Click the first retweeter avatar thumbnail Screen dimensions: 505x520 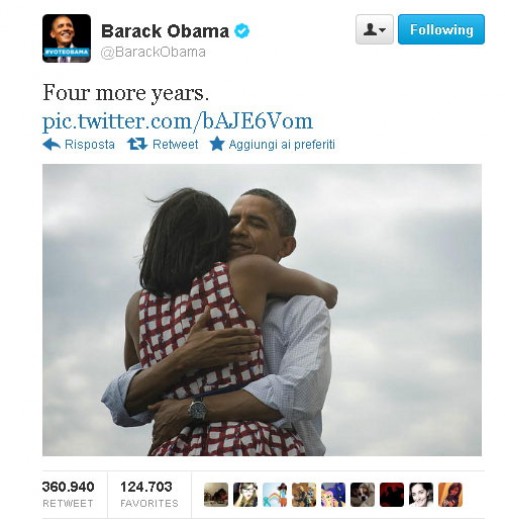[x=216, y=494]
